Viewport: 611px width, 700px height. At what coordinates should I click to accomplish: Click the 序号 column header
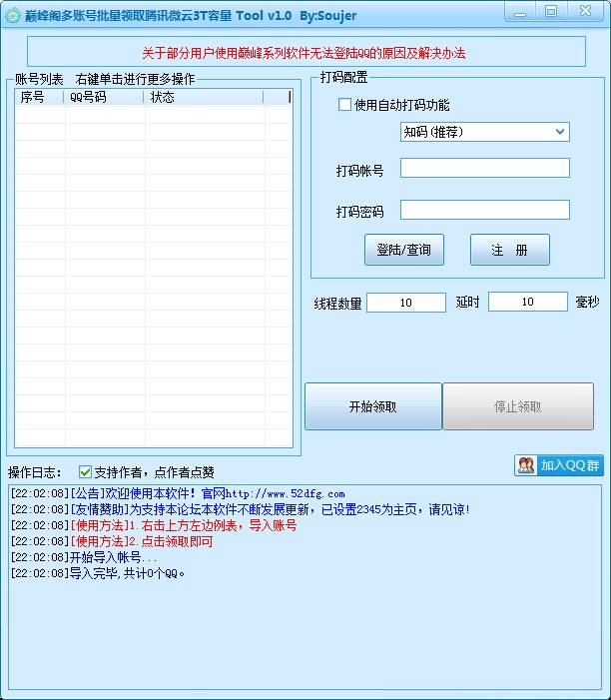[39, 97]
